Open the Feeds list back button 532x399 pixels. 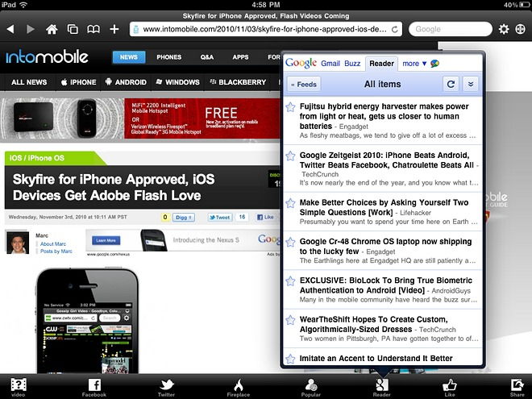pyautogui.click(x=303, y=84)
